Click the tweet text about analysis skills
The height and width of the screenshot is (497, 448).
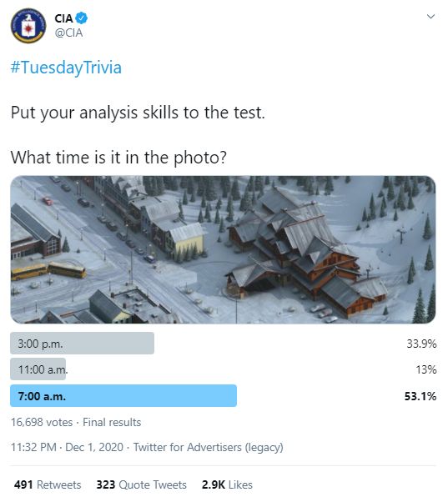(138, 113)
